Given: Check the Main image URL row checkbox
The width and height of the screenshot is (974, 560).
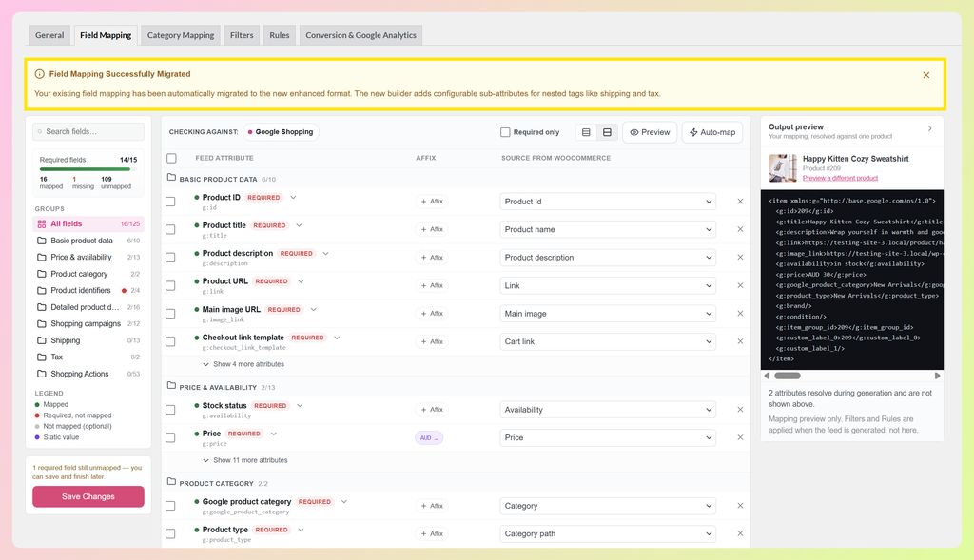Looking at the screenshot, I should (170, 314).
